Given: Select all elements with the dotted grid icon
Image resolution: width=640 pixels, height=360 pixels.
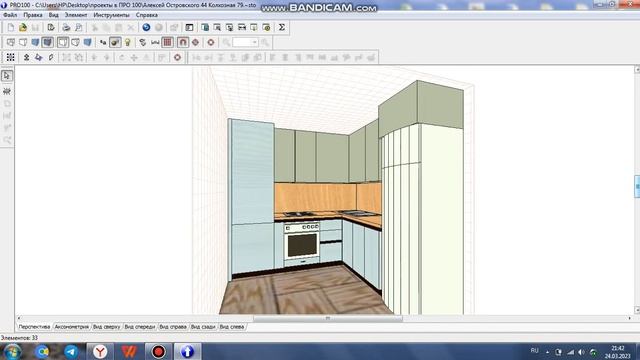Looking at the screenshot, I should (x=11, y=58).
